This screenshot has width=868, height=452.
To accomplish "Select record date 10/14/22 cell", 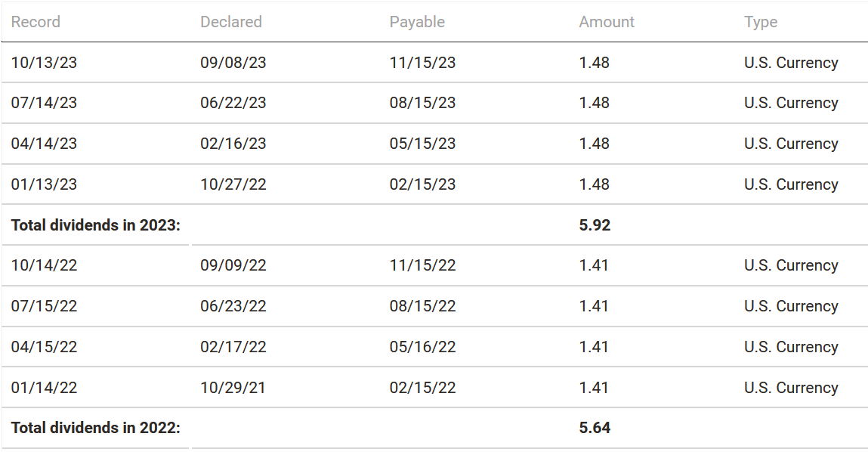I will [44, 265].
